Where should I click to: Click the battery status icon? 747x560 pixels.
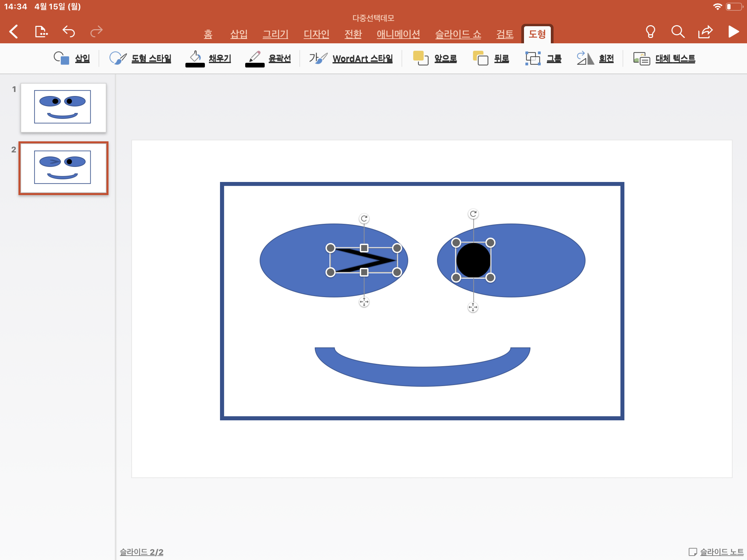coord(734,6)
